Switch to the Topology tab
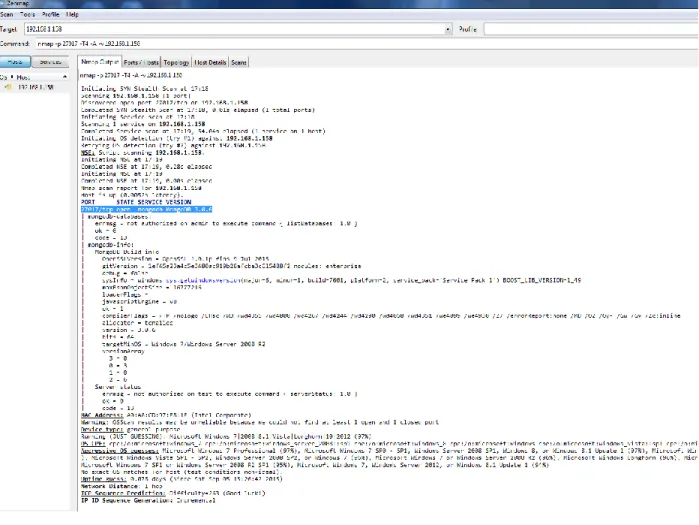This screenshot has height=525, width=699. 176,62
